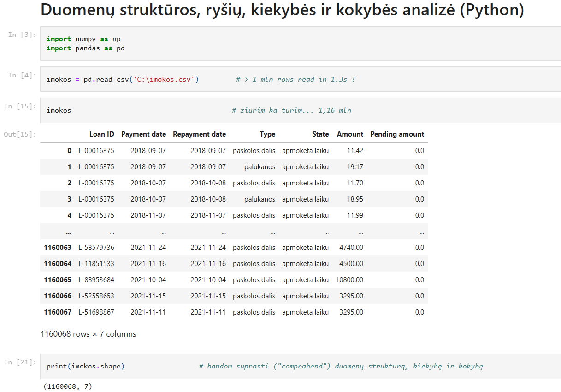Viewport: 561px width, 392px height.
Task: Click Loan ID L-88953684
Action: [x=96, y=280]
